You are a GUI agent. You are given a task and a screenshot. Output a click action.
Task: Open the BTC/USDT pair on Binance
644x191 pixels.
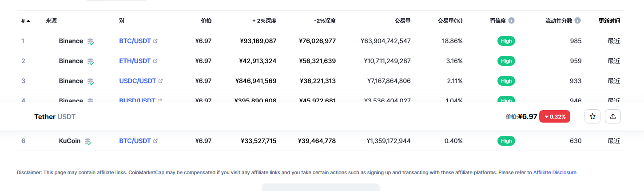135,41
